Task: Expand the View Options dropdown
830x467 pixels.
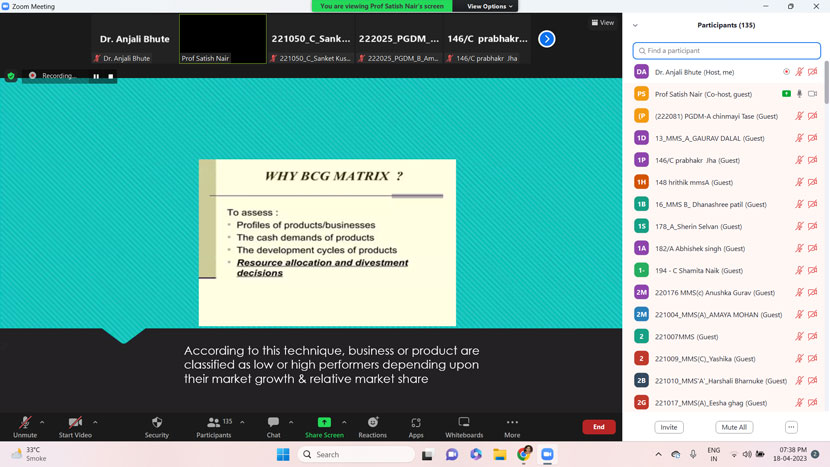Action: coord(489,6)
